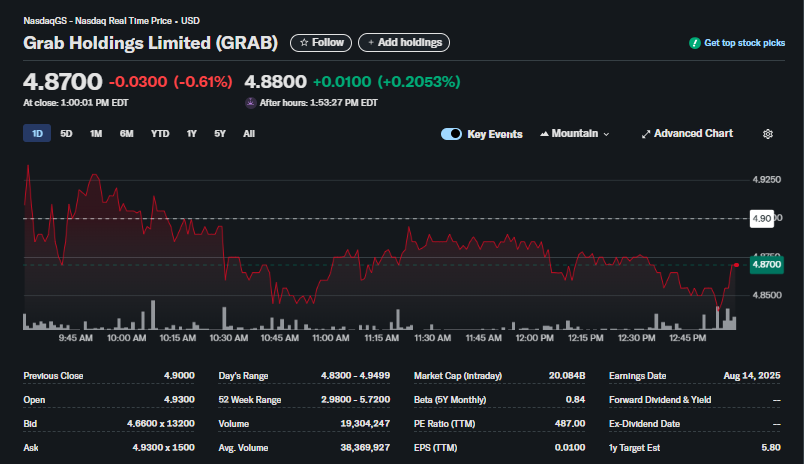
Task: Click the Add holdings button
Action: click(404, 43)
